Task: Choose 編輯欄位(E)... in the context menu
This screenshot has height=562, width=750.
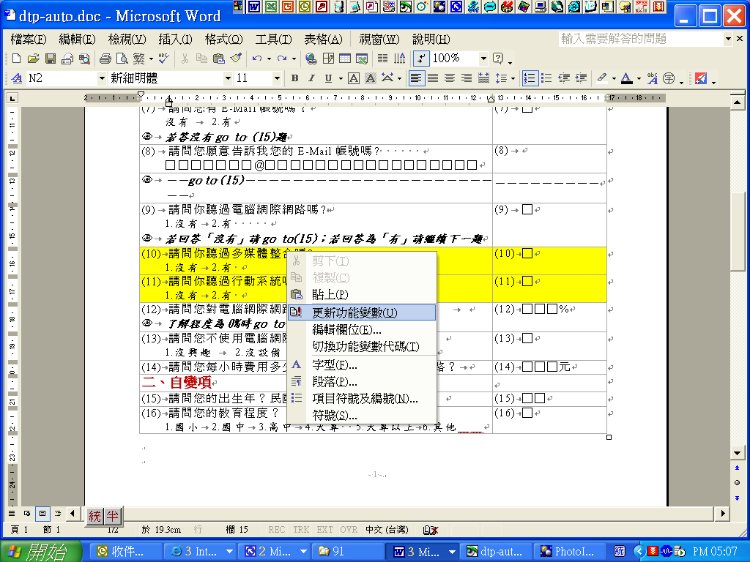Action: point(362,330)
